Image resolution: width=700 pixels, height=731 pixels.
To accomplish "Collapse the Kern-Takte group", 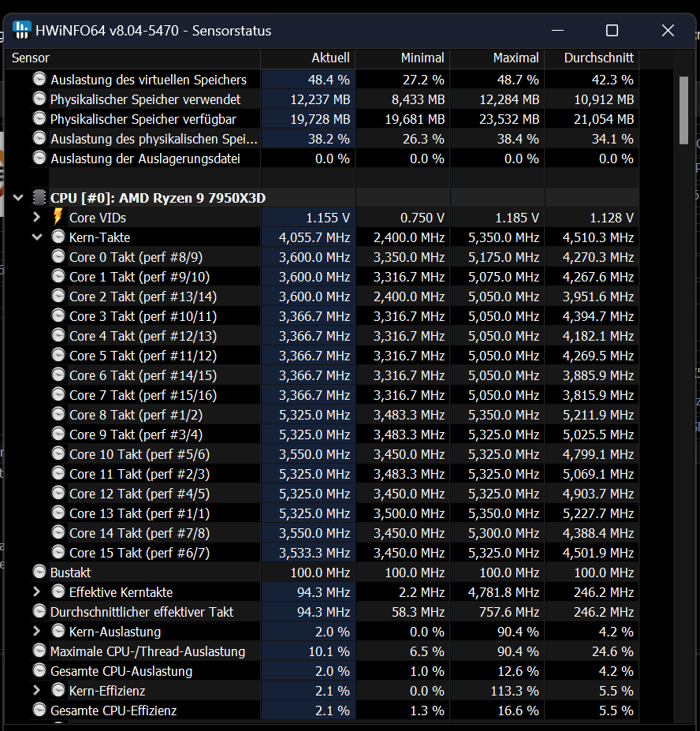I will [x=37, y=237].
